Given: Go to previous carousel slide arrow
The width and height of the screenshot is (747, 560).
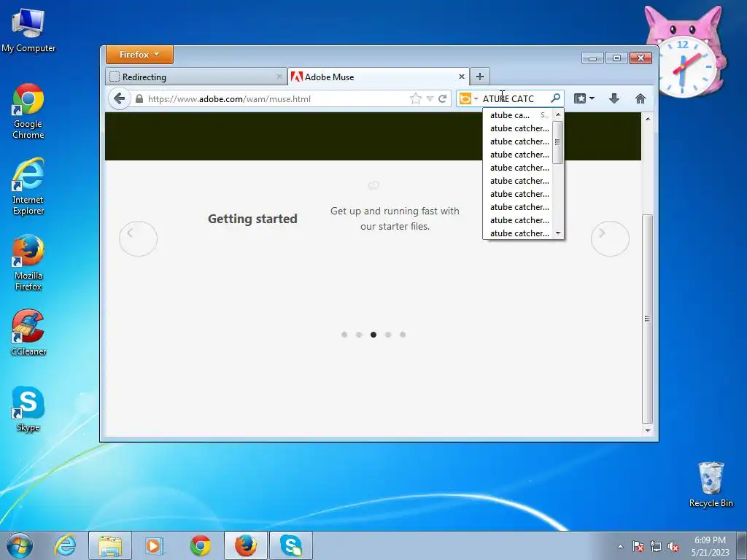Looking at the screenshot, I should click(138, 238).
